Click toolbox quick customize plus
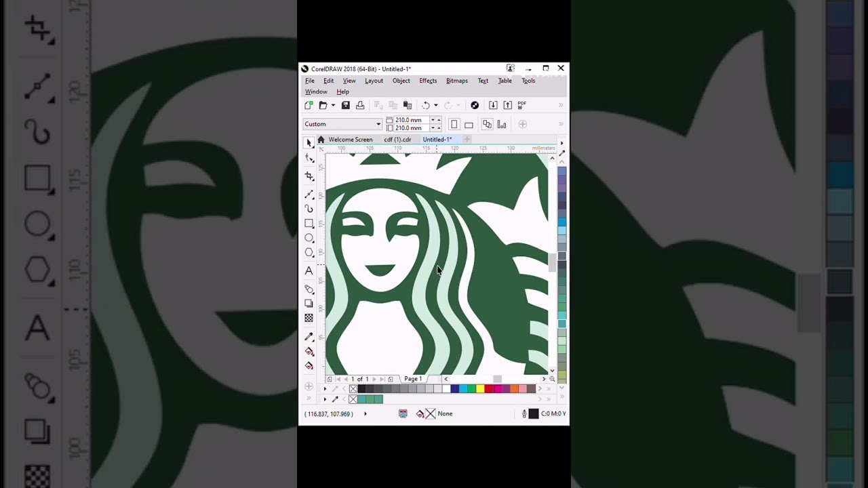The width and height of the screenshot is (868, 488). coord(309,387)
